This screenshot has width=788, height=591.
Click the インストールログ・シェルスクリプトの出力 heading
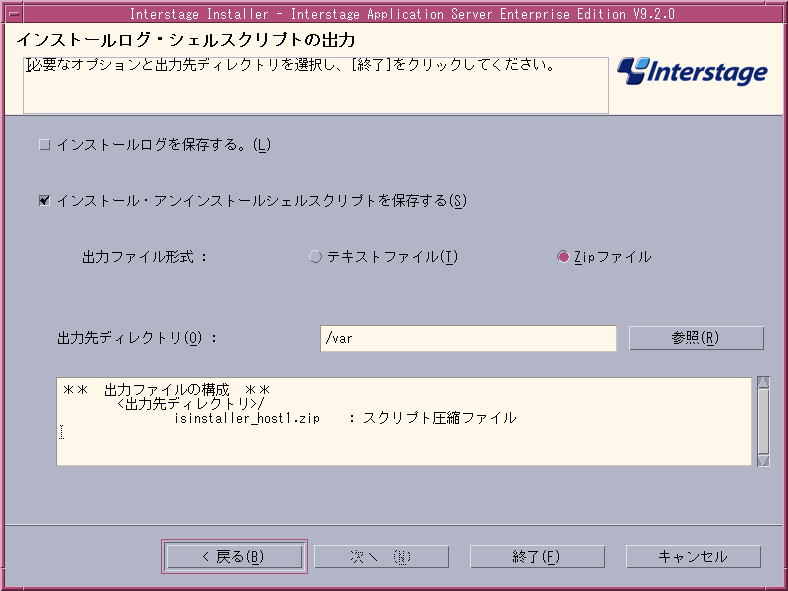[186, 39]
